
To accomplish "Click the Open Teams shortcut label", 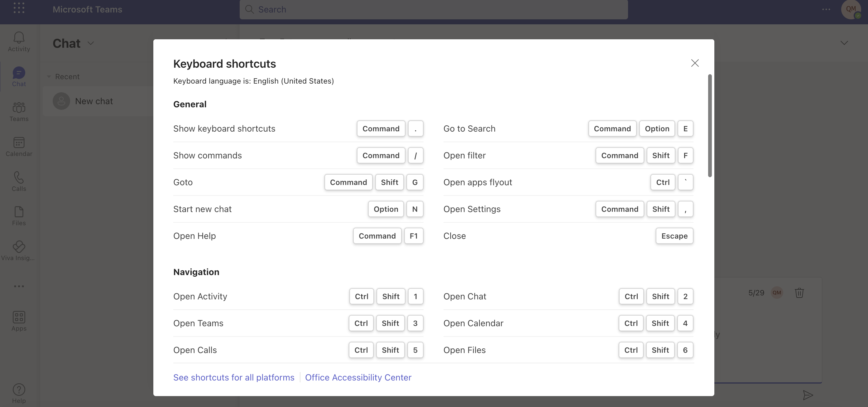I will 198,323.
